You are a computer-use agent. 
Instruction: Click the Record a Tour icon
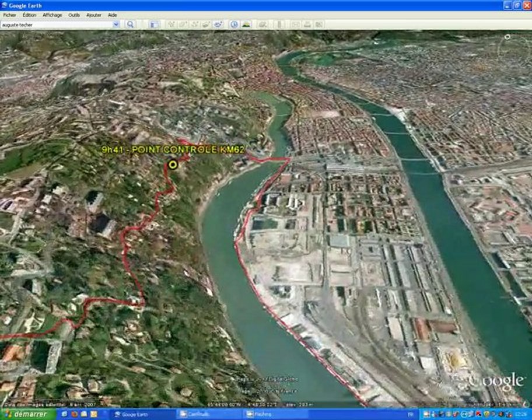[218, 24]
